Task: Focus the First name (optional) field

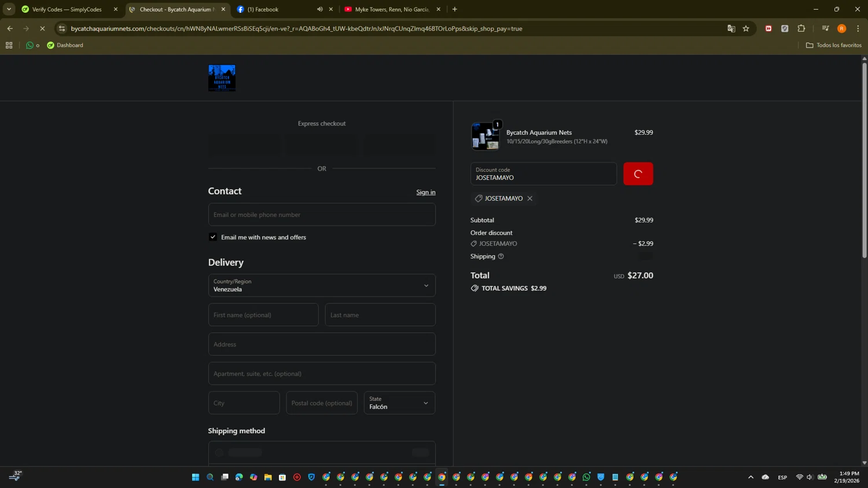Action: [263, 315]
